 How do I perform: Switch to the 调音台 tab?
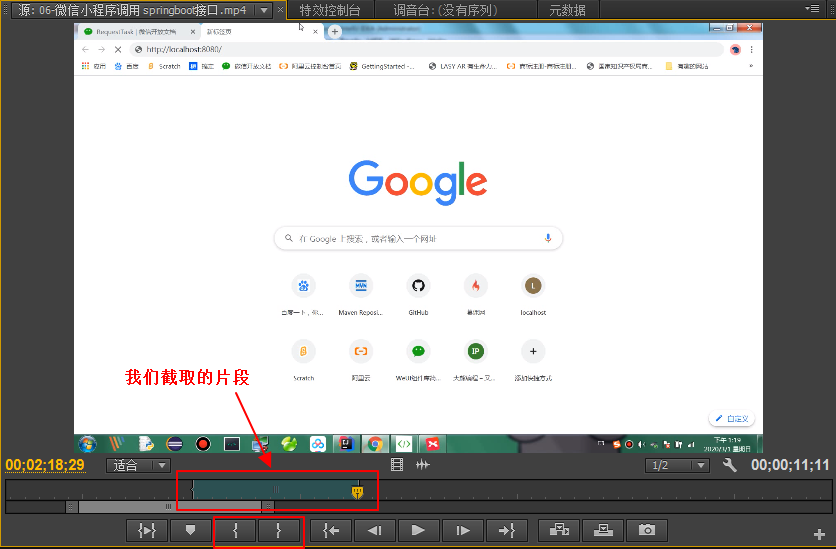tap(445, 10)
